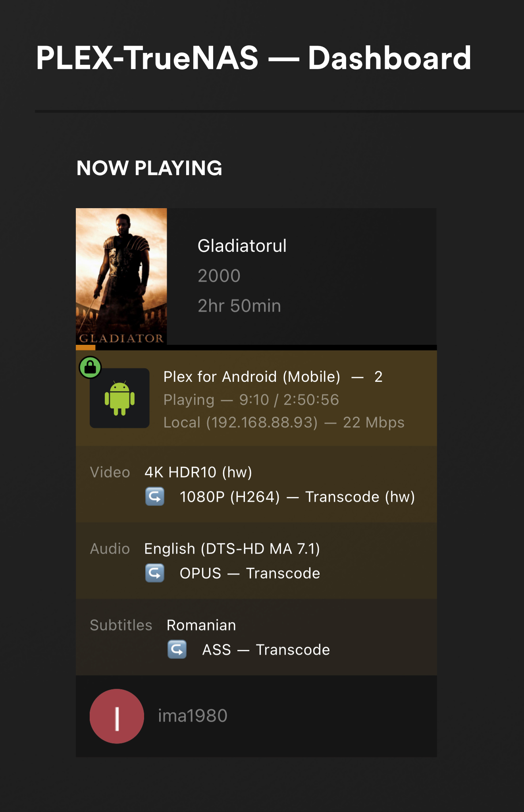This screenshot has width=524, height=812.
Task: Select the Romanian subtitles entry
Action: (x=201, y=625)
